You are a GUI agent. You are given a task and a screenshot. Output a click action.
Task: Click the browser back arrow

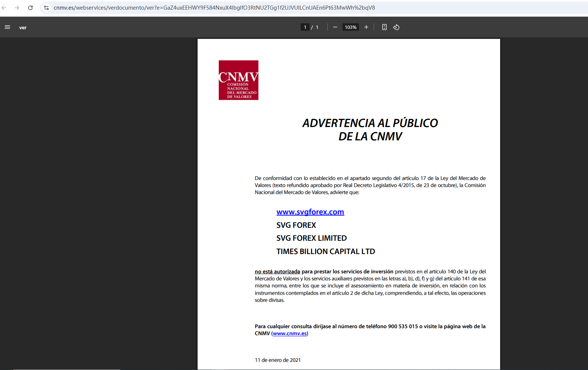coord(4,8)
